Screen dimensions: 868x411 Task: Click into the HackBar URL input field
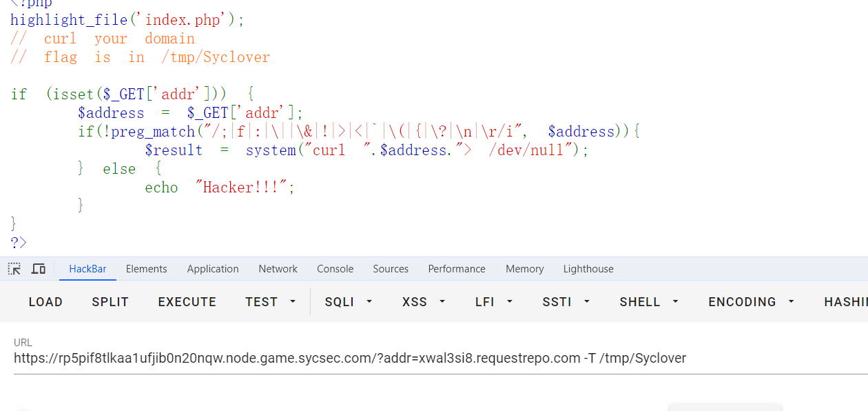coord(441,359)
